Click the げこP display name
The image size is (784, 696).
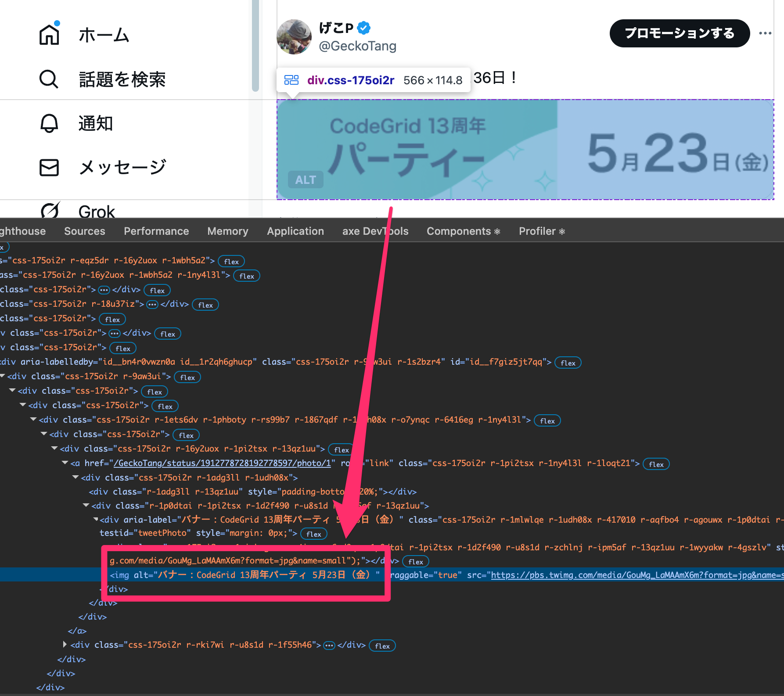(336, 28)
